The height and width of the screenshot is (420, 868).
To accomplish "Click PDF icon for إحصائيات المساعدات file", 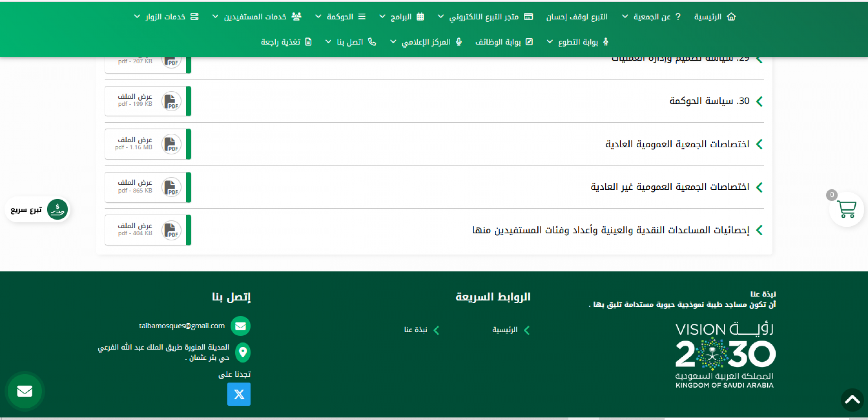I will click(x=171, y=230).
